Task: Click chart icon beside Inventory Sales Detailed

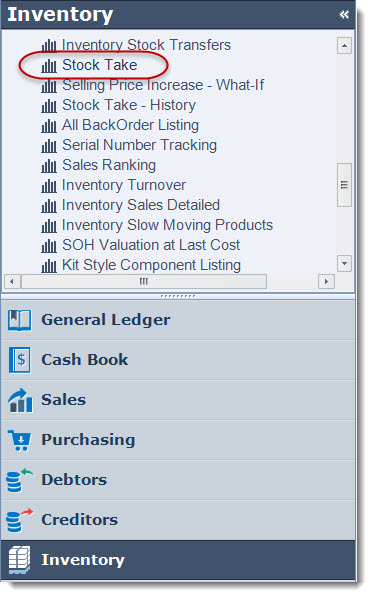Action: [x=49, y=206]
